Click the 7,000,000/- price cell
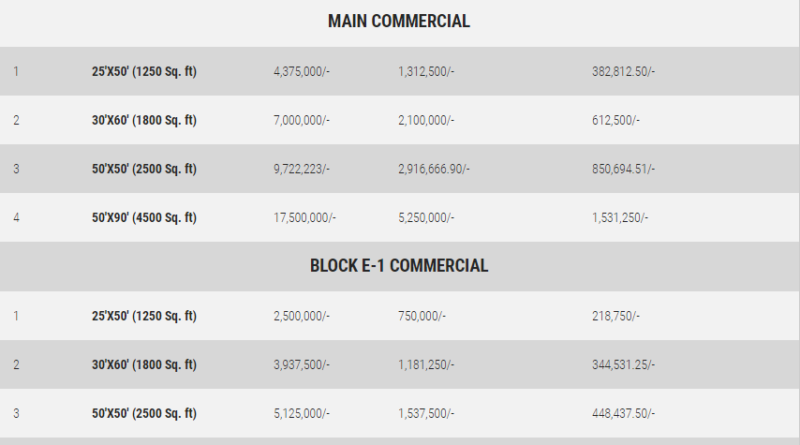 [x=301, y=120]
